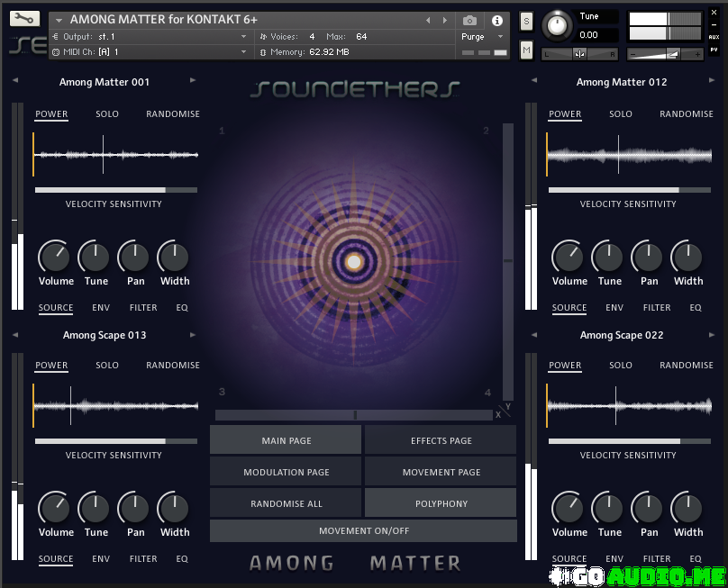
Task: Select next sound for Among Matter 001
Action: point(193,80)
